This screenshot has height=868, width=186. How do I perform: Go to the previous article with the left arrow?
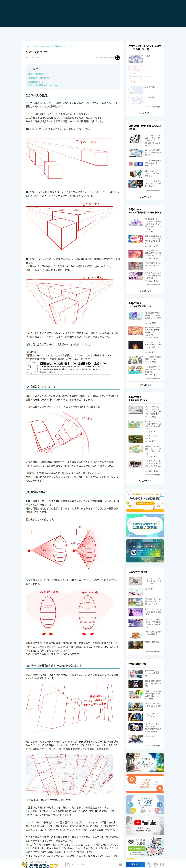click(28, 46)
